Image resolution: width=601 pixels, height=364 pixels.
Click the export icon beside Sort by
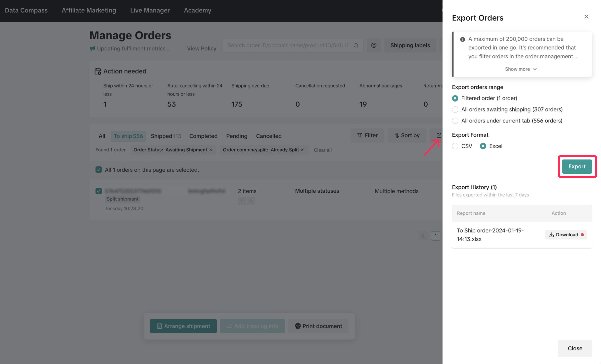point(438,135)
